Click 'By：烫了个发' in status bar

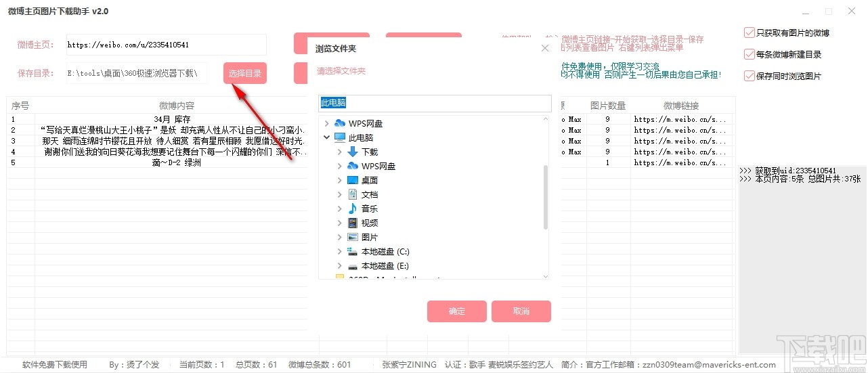coord(134,365)
